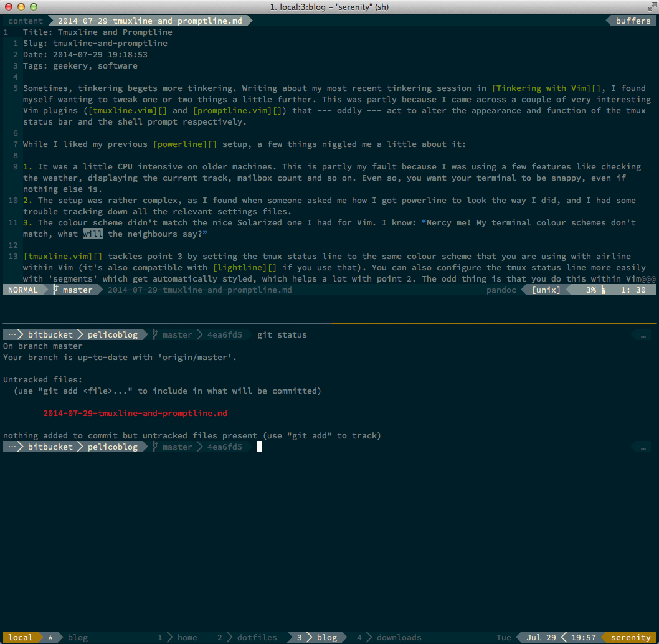The width and height of the screenshot is (659, 644).
Task: Click the bitbucket path segment on the bottom prompt
Action: coord(50,447)
